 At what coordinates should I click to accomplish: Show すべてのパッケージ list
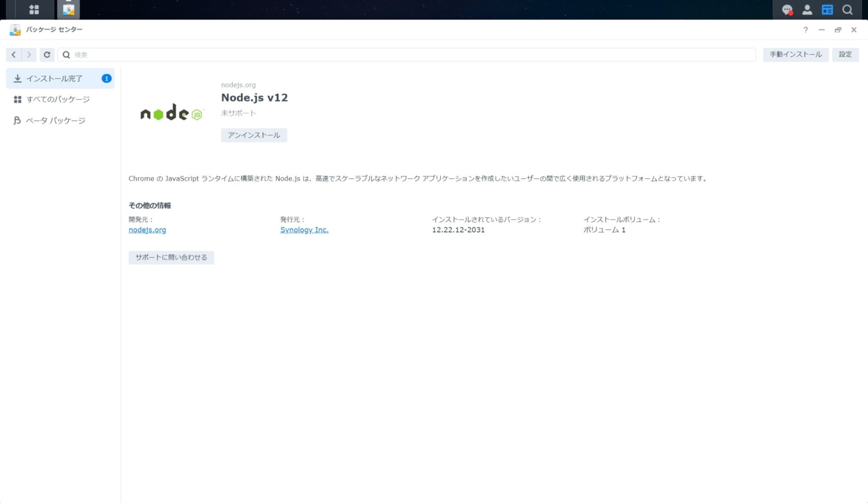(x=58, y=99)
